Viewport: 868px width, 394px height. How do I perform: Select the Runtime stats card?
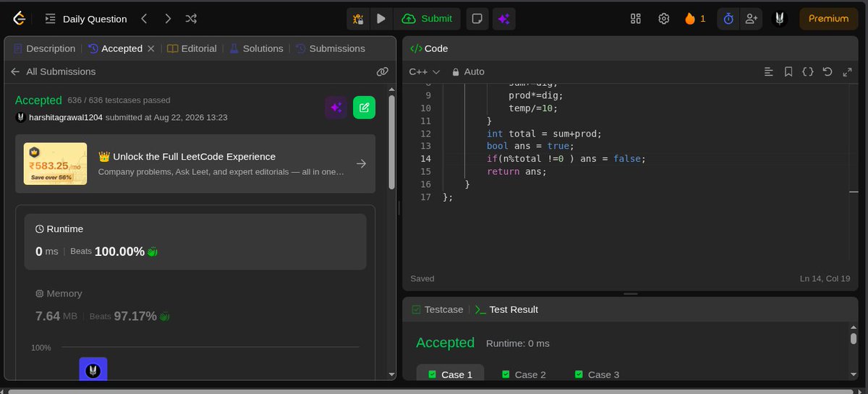[195, 241]
